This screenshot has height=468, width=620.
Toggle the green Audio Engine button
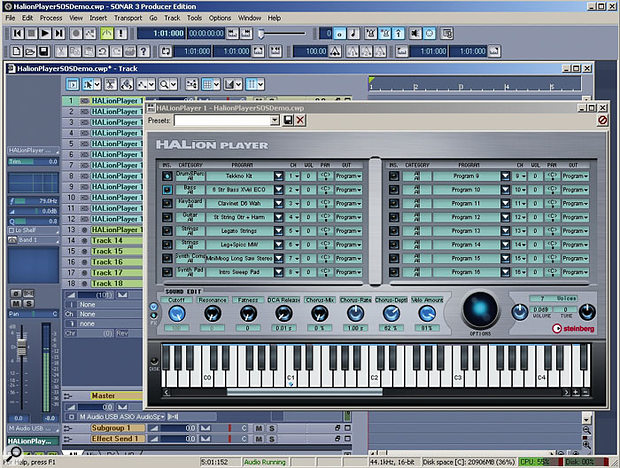[x=107, y=34]
